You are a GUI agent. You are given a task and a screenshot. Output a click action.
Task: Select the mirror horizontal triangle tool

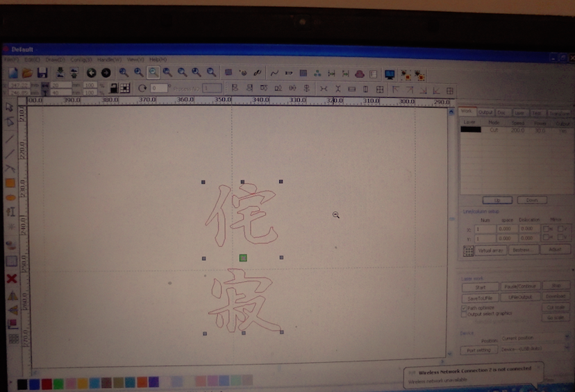tap(12, 296)
